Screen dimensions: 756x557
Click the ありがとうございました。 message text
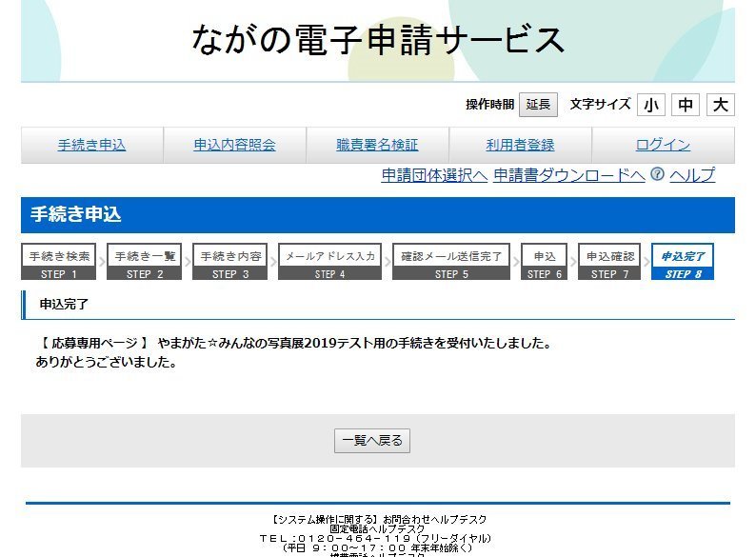click(x=106, y=362)
